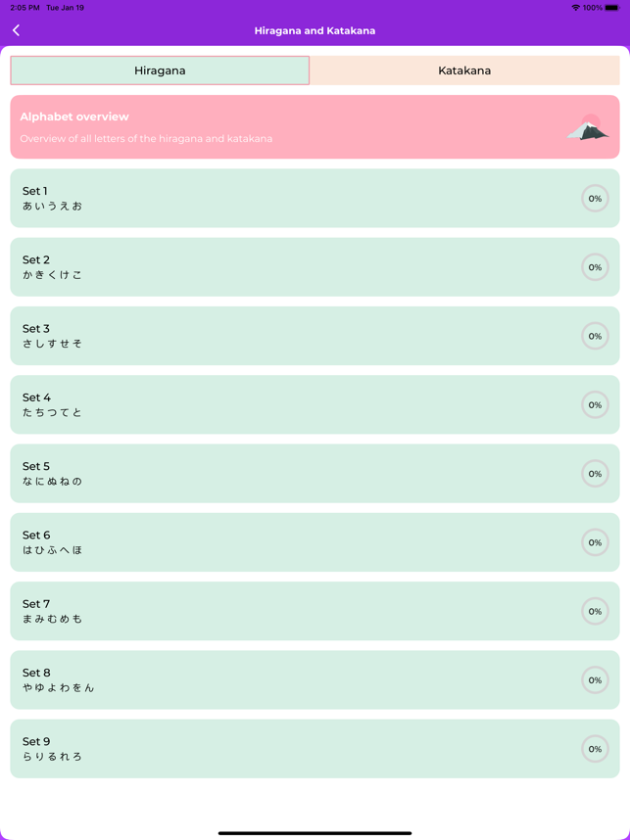Click Set 7 progress circle
This screenshot has width=630, height=840.
pyautogui.click(x=595, y=611)
